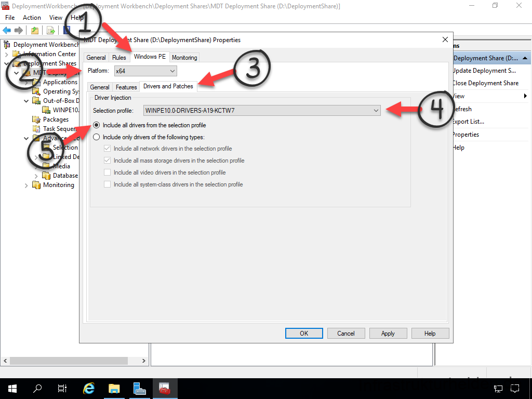532x399 pixels.
Task: Collapse the Deployment Share actions header
Action: click(x=525, y=58)
